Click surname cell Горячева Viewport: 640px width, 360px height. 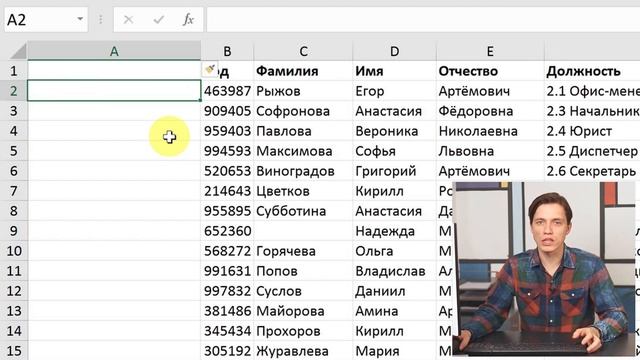[x=303, y=251]
